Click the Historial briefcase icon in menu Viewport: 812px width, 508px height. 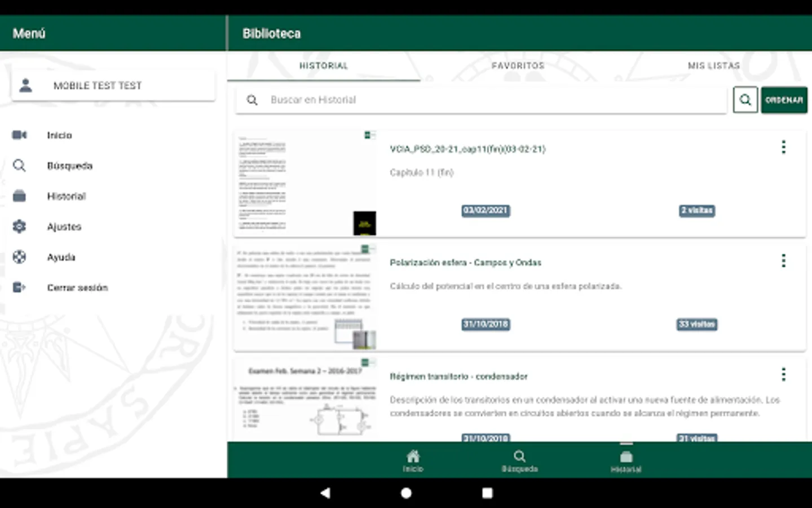19,196
